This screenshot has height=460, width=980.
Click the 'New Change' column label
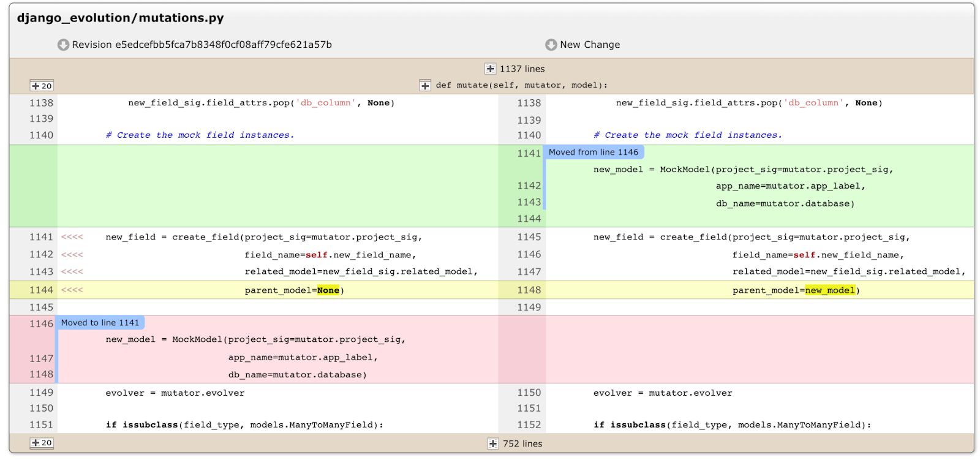(x=590, y=45)
